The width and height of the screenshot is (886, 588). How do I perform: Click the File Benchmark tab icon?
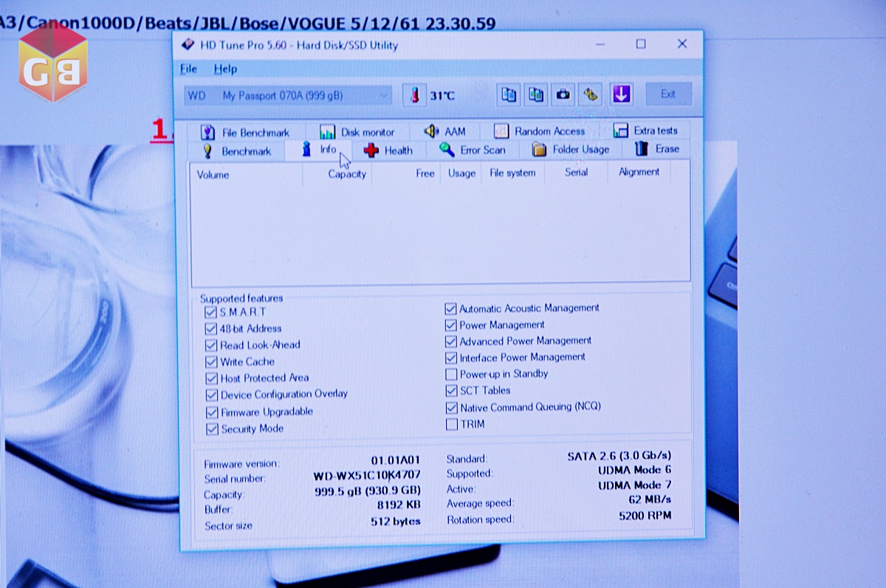207,133
